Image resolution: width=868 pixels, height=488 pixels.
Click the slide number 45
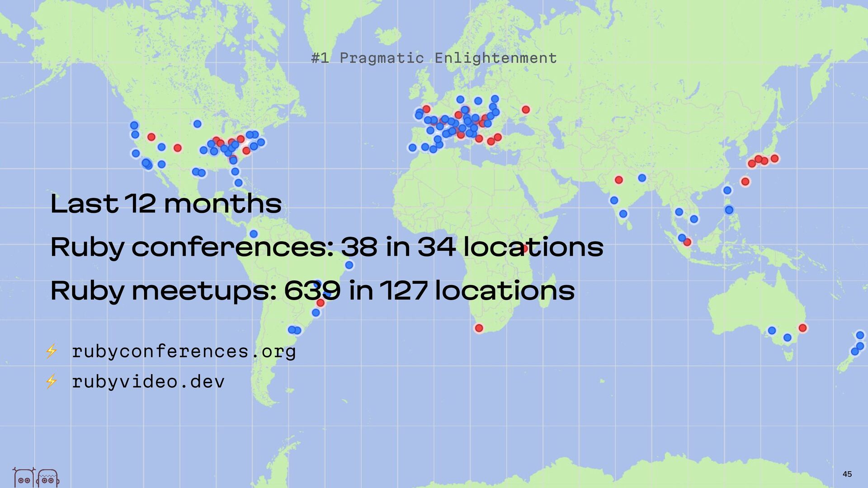(x=847, y=474)
